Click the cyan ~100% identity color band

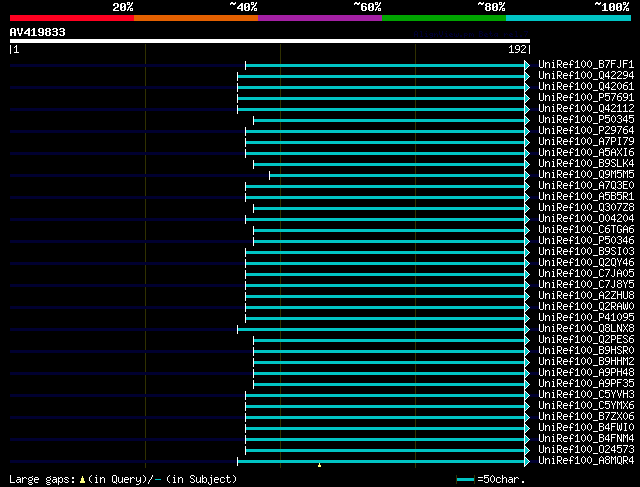pyautogui.click(x=569, y=18)
